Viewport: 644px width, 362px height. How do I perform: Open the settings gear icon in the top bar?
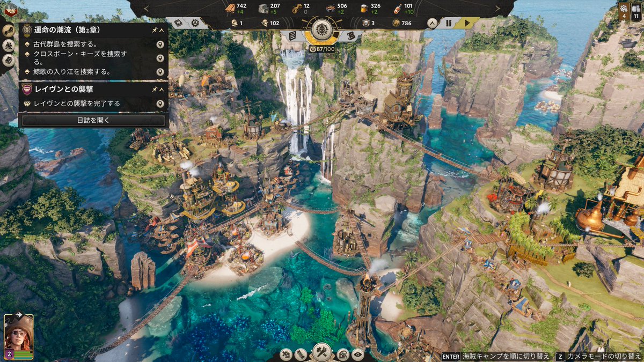tap(195, 23)
